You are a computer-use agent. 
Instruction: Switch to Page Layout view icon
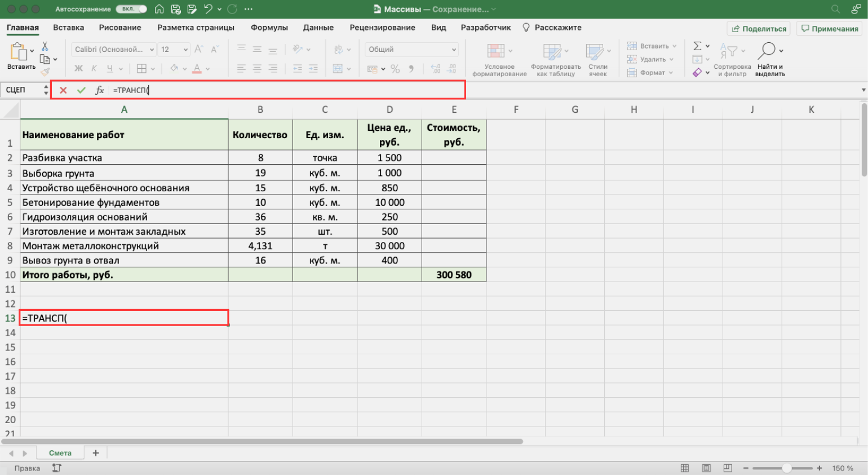click(x=706, y=468)
